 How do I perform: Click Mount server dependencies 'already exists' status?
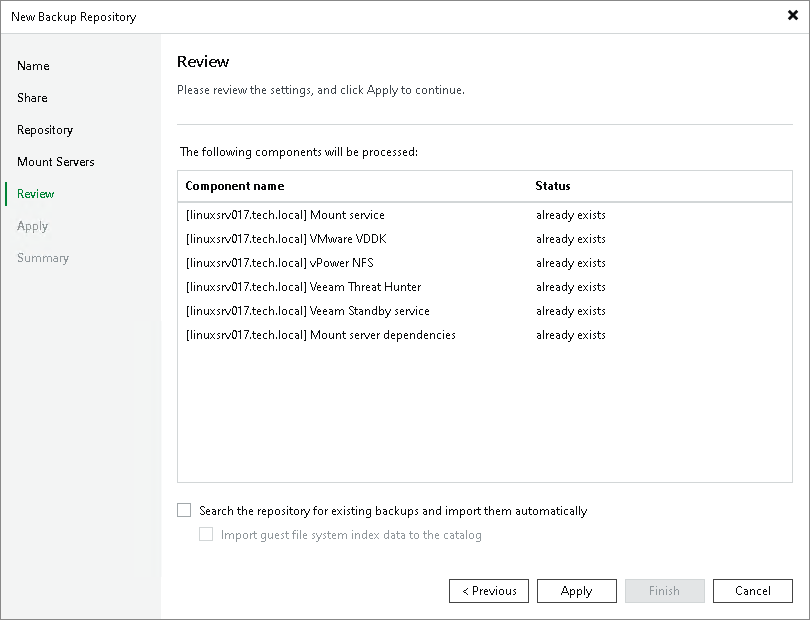coord(571,335)
